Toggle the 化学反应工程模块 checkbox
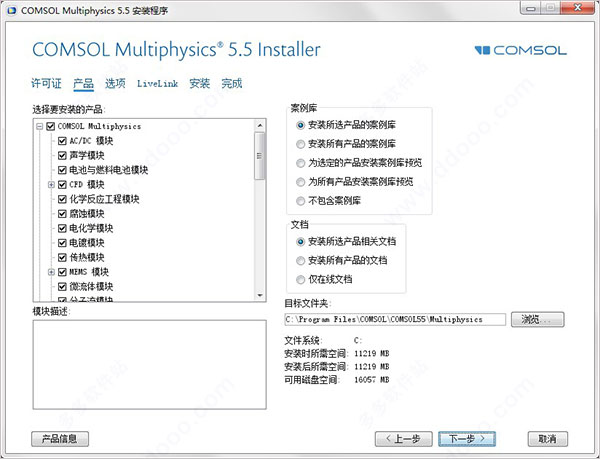The image size is (600, 459). pyautogui.click(x=62, y=199)
